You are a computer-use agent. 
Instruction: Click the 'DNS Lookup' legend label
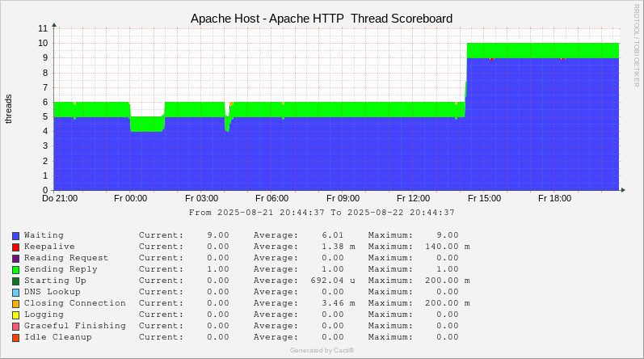pos(53,292)
